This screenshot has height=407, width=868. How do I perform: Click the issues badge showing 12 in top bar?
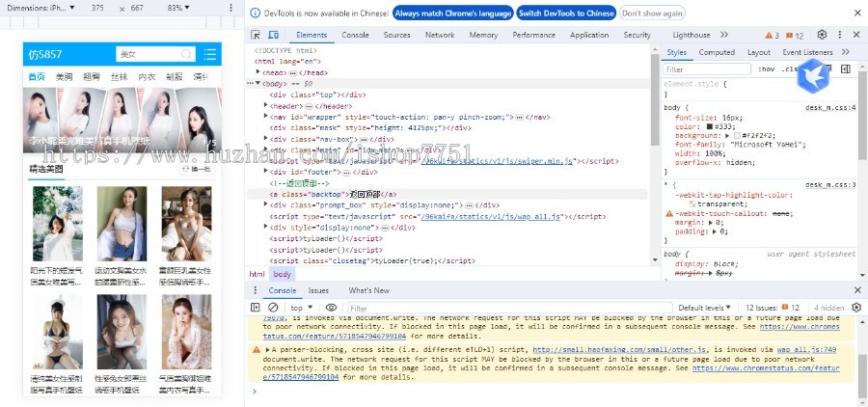point(795,35)
